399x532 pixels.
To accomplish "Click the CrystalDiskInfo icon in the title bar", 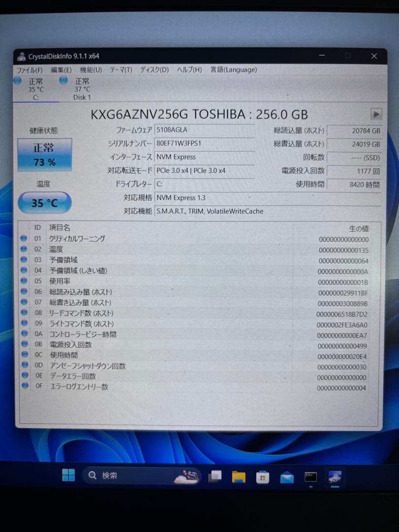I will point(22,56).
